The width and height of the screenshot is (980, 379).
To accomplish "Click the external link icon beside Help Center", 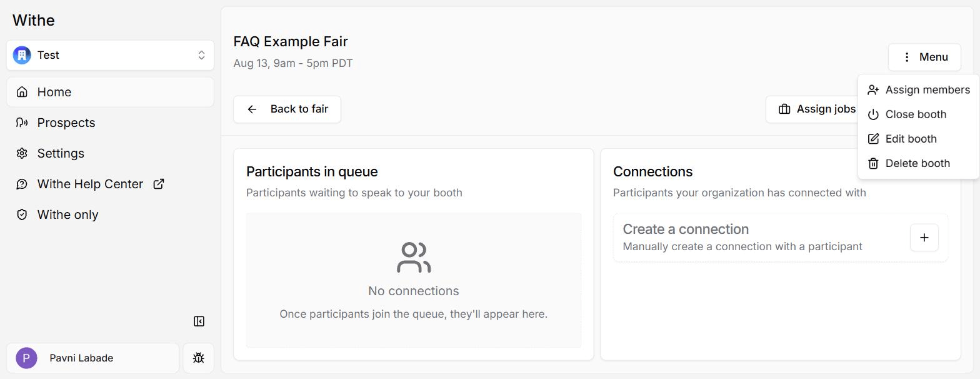I will tap(159, 184).
